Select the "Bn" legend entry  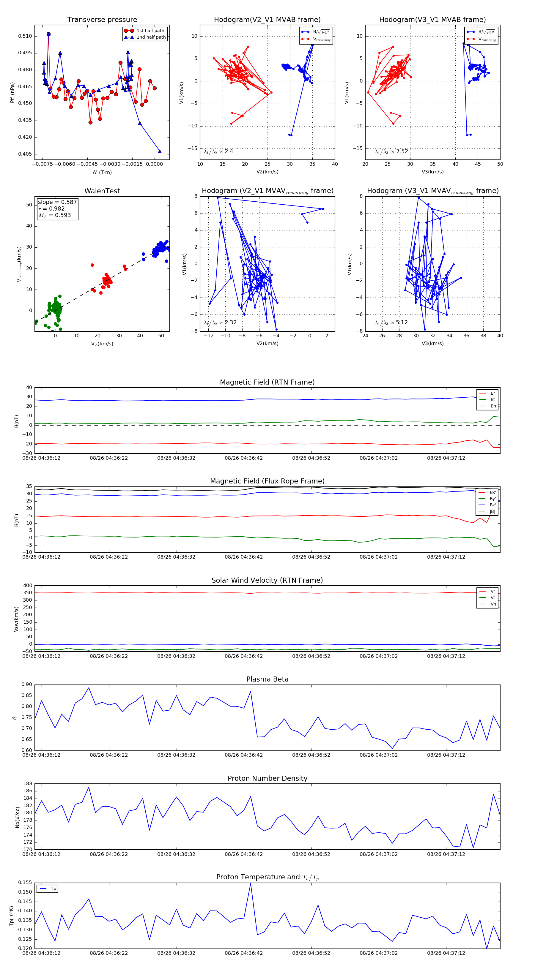pyautogui.click(x=487, y=406)
